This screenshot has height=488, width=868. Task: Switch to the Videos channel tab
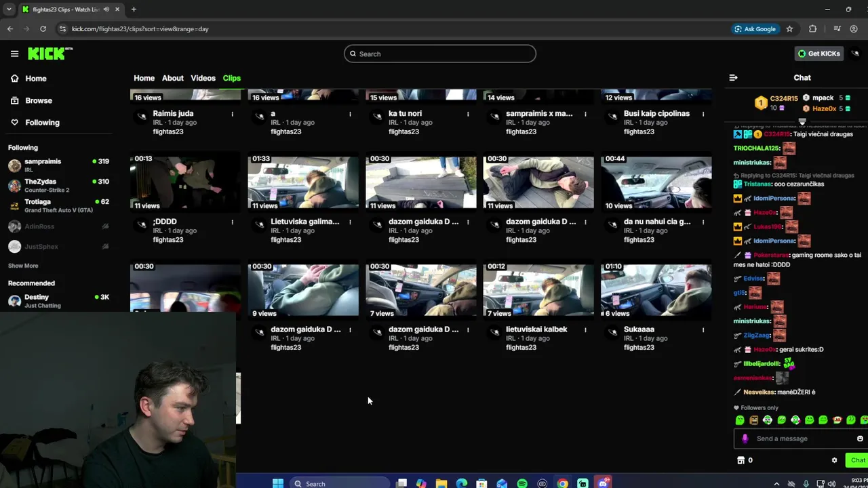click(x=203, y=78)
